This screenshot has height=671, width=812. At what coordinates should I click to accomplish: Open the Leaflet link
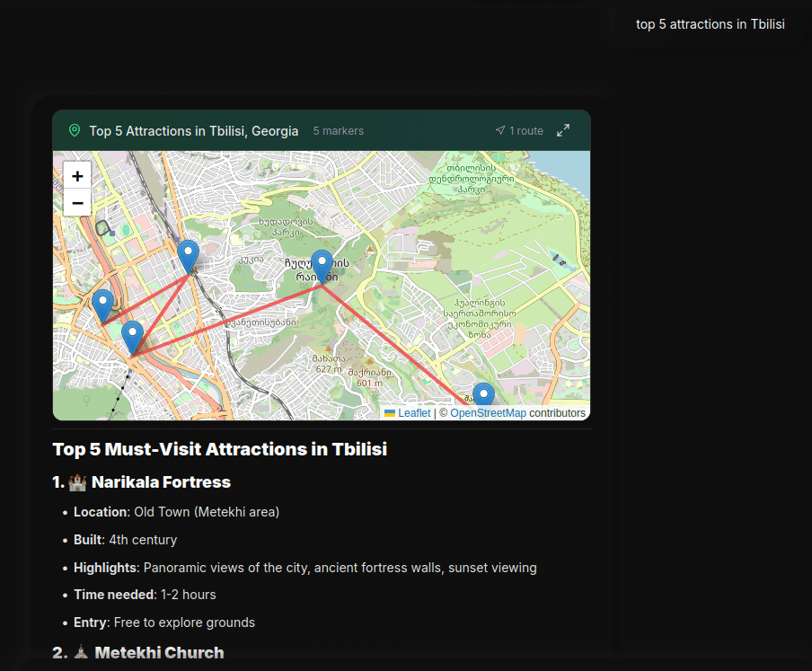414,413
